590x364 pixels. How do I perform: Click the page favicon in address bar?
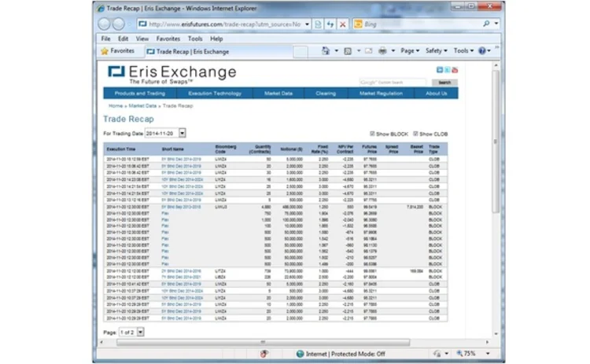pos(142,24)
